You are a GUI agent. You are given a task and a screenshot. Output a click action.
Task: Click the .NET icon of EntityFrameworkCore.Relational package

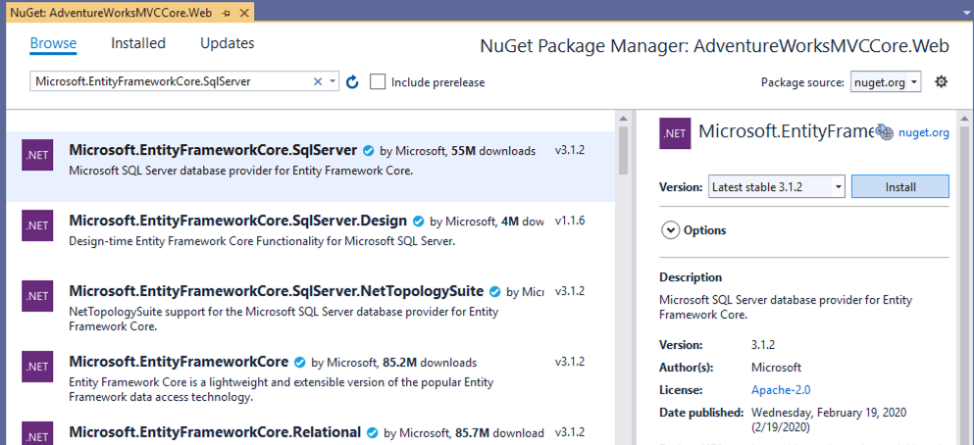coord(37,433)
